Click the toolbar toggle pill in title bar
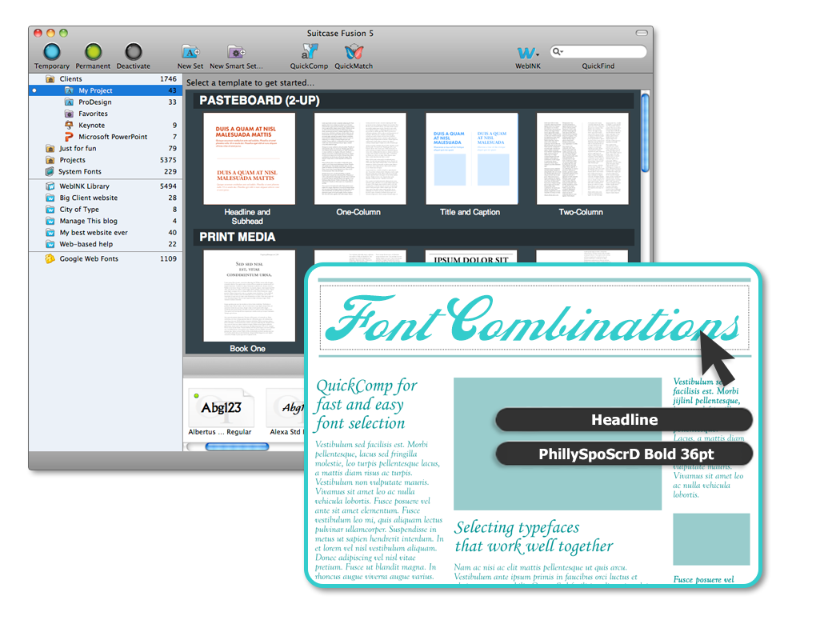840x640 pixels. pos(642,34)
